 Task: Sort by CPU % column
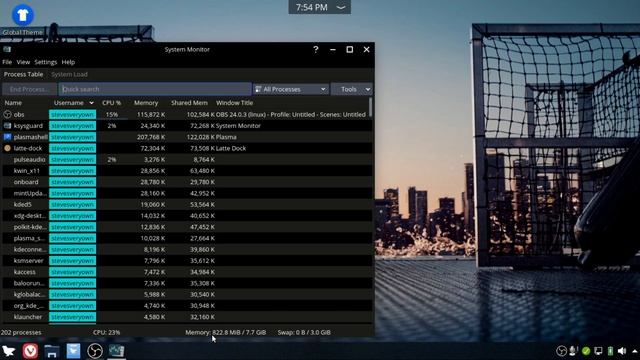(x=111, y=103)
